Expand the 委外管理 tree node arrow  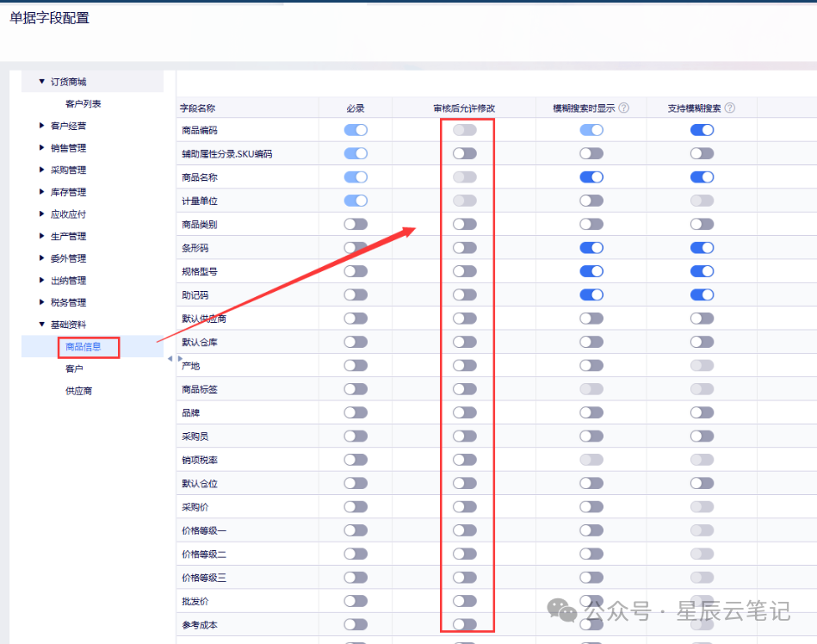[41, 258]
